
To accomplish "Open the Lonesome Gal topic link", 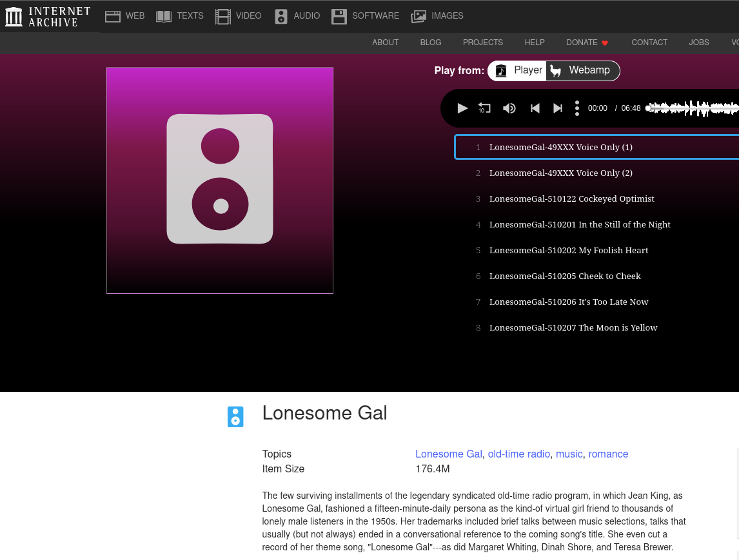I will coord(449,454).
